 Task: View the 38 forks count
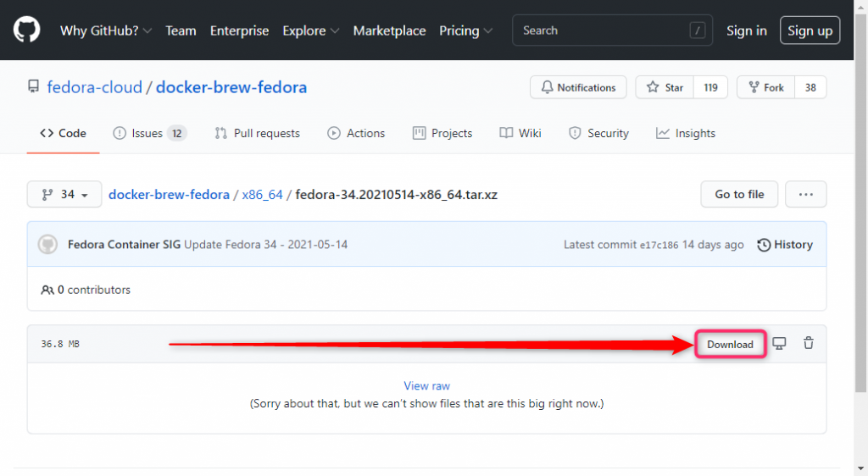pos(810,87)
